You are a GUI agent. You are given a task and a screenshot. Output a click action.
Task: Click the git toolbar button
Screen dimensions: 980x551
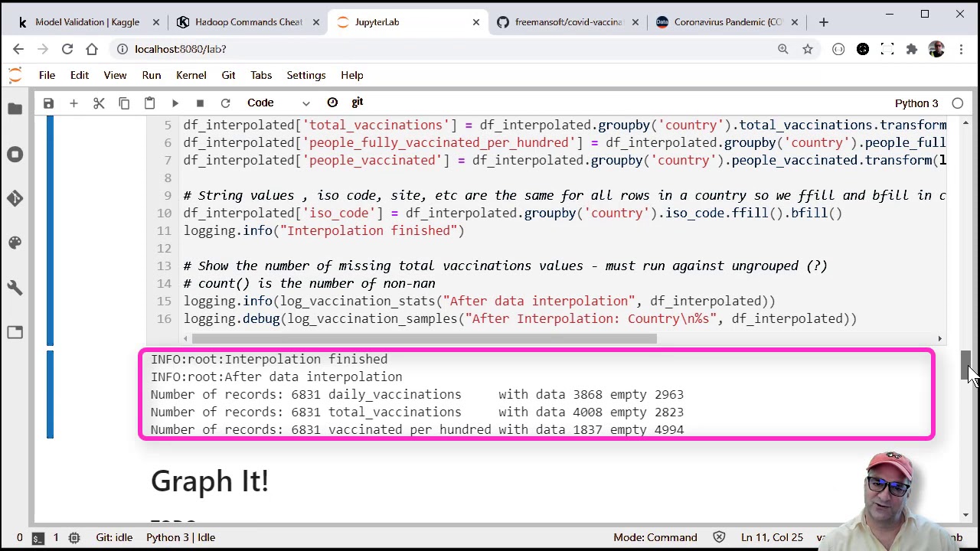[x=357, y=103]
